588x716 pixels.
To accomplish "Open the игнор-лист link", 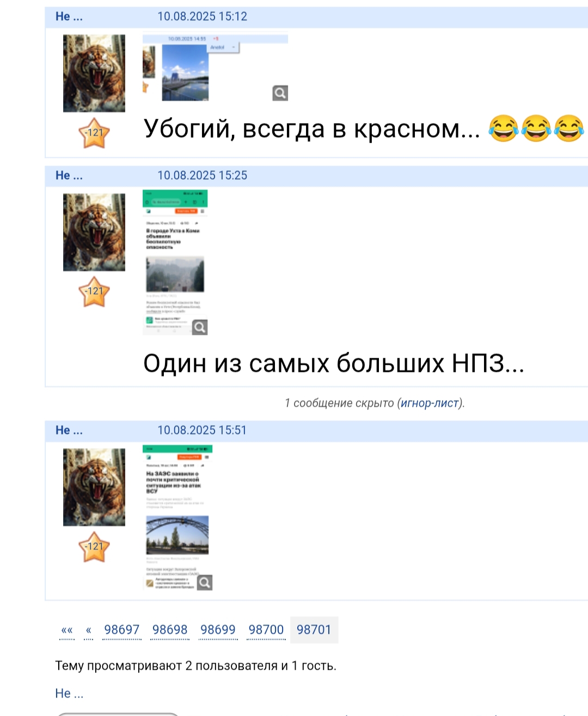I will (x=430, y=403).
